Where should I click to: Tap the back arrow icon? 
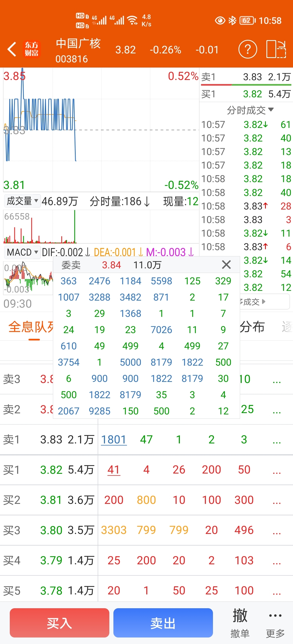coord(12,49)
